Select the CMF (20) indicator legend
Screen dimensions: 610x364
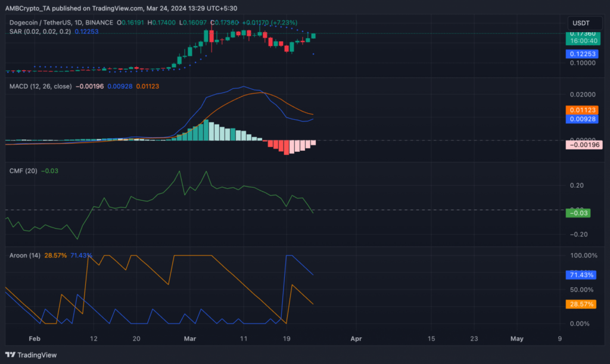point(23,171)
